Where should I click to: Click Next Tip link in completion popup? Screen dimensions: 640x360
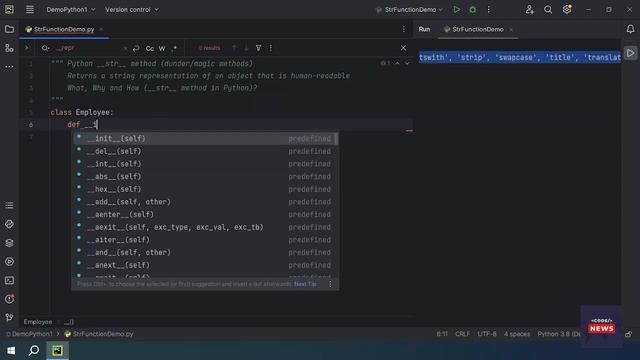(x=305, y=284)
